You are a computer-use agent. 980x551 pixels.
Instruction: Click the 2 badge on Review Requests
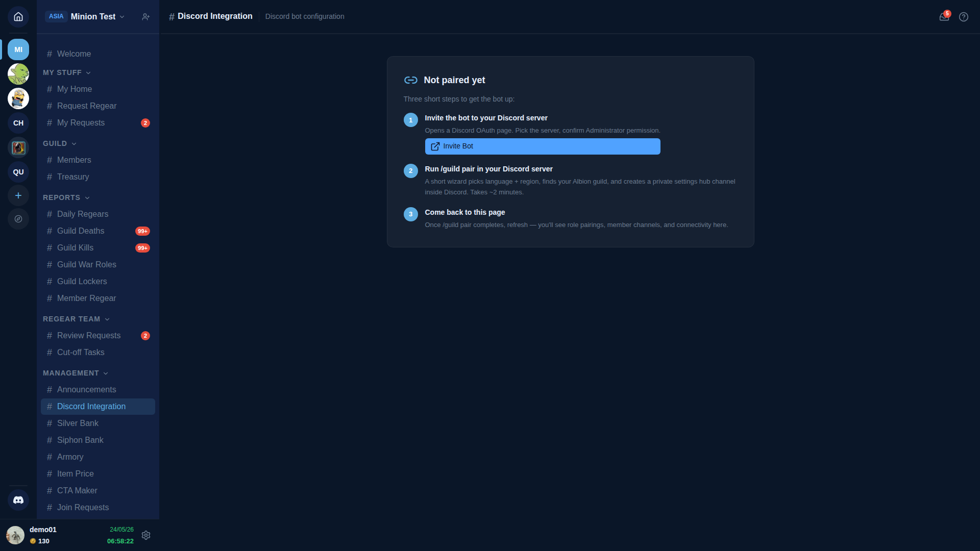point(145,336)
